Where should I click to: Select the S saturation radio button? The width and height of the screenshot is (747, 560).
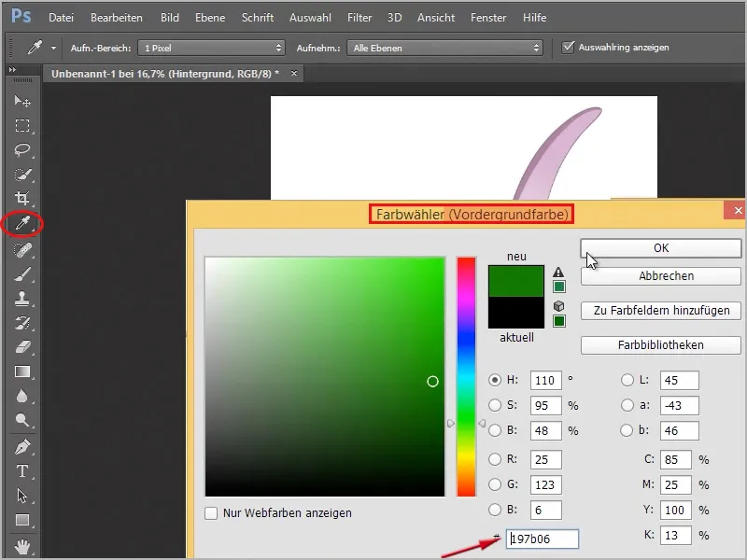(495, 405)
